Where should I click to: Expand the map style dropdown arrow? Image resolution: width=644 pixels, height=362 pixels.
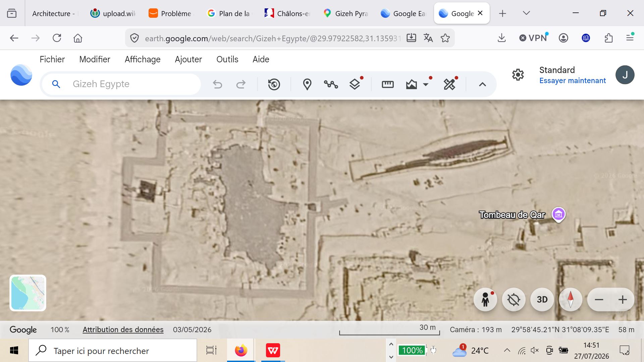click(426, 84)
